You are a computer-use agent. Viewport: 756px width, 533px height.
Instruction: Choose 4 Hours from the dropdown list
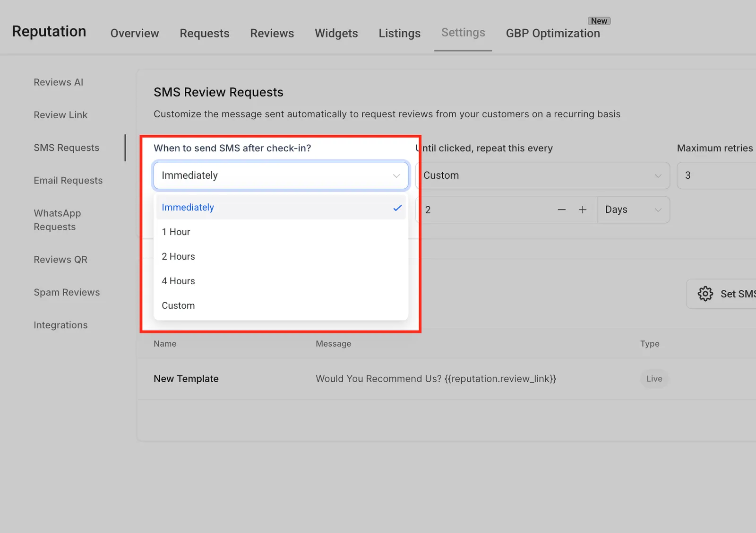(281, 281)
